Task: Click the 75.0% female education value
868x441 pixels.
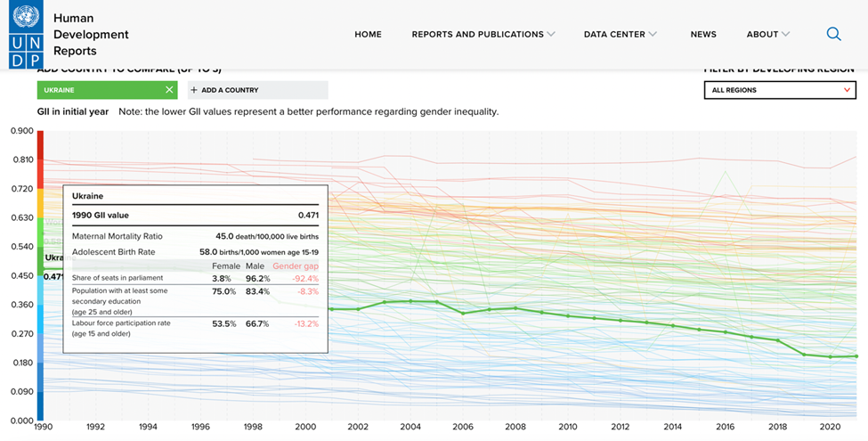Action: (224, 291)
